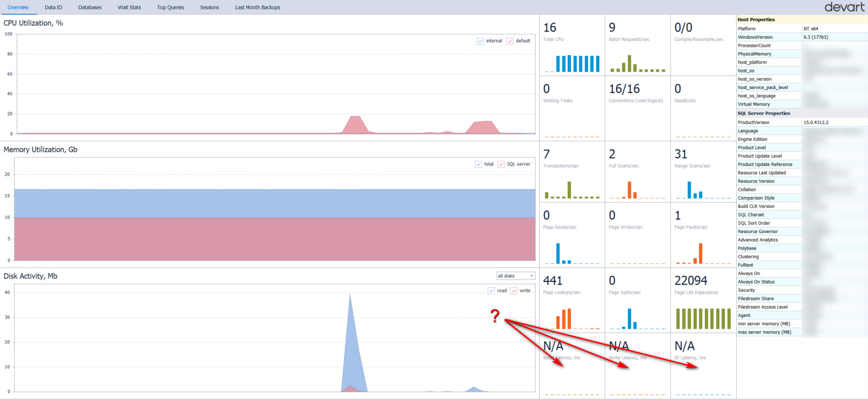Click the CPU Utilization, % title
The image size is (868, 399).
(x=33, y=23)
